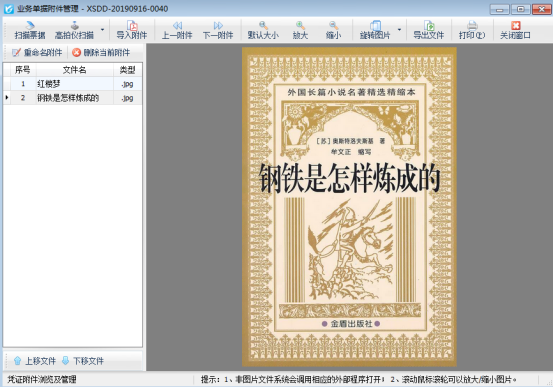
Task: Go to previous attachment 上一附件
Action: pyautogui.click(x=177, y=30)
